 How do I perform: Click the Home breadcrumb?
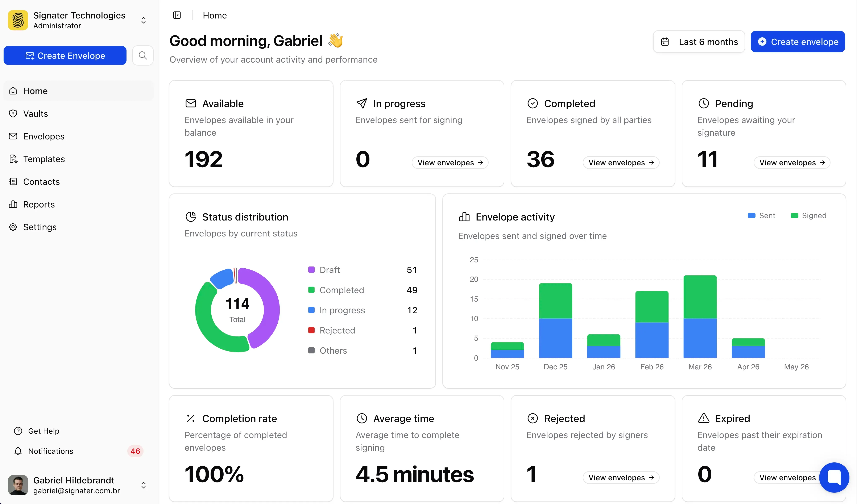click(215, 15)
